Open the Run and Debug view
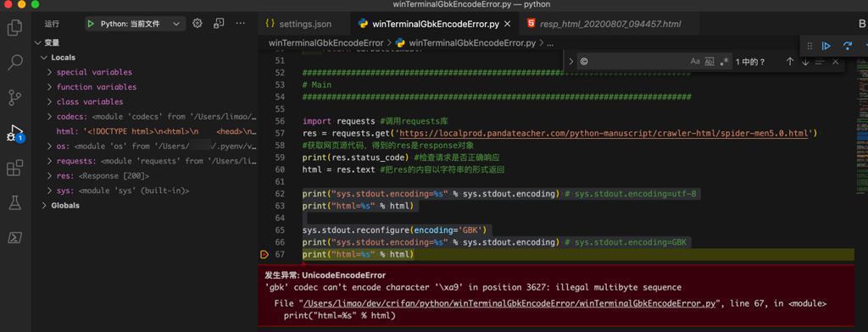Screen dimensions: 868x332 click(15, 133)
